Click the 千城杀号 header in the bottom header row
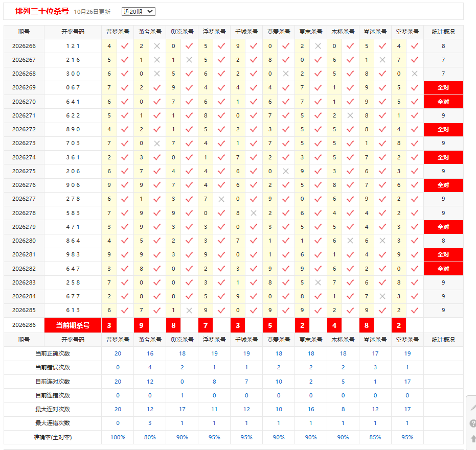Screen dimensions: 476x450 pos(246,340)
